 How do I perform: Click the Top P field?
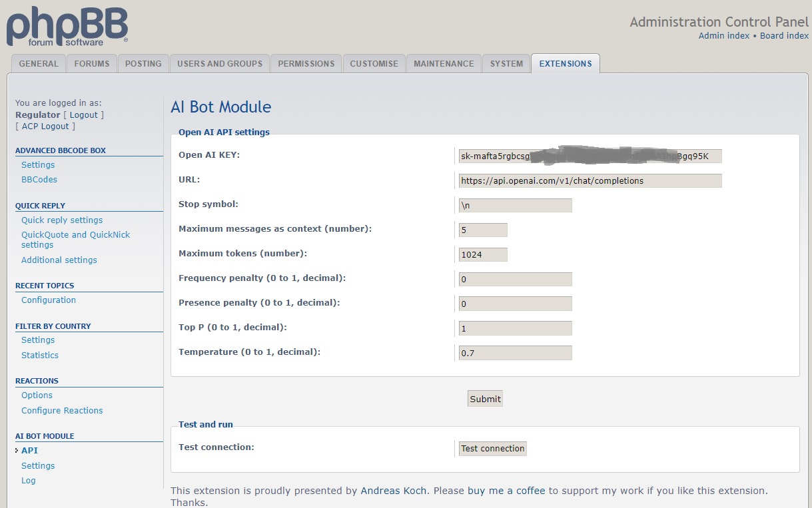click(x=516, y=328)
